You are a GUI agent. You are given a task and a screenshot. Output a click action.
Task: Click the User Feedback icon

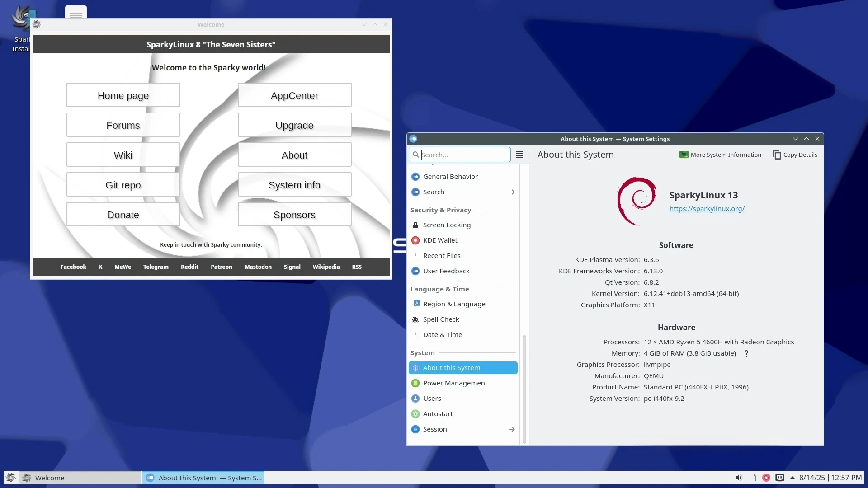[415, 271]
